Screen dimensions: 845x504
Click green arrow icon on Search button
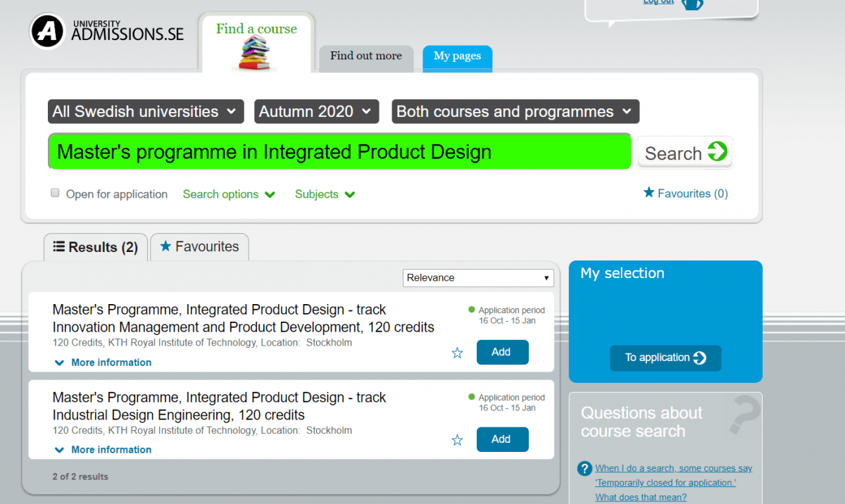(717, 151)
